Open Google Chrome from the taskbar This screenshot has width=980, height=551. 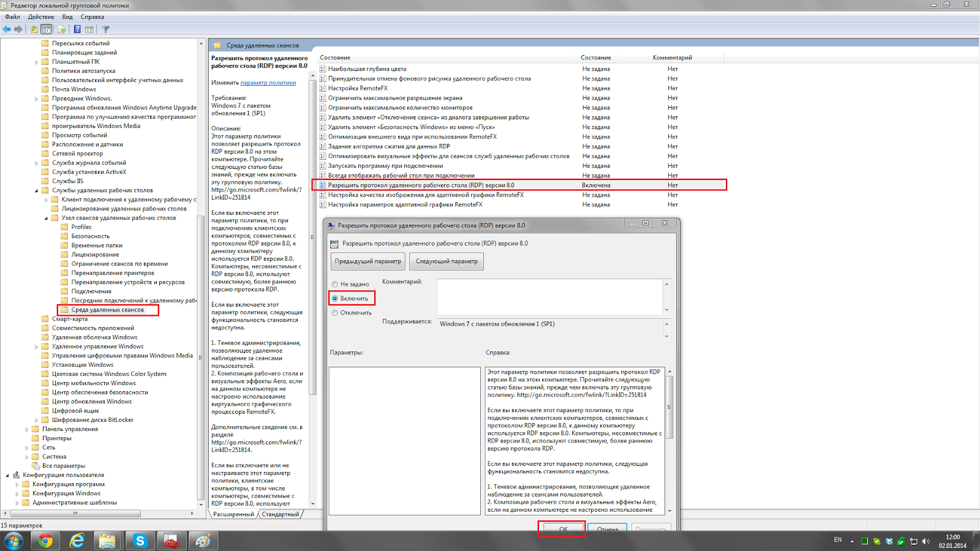45,541
